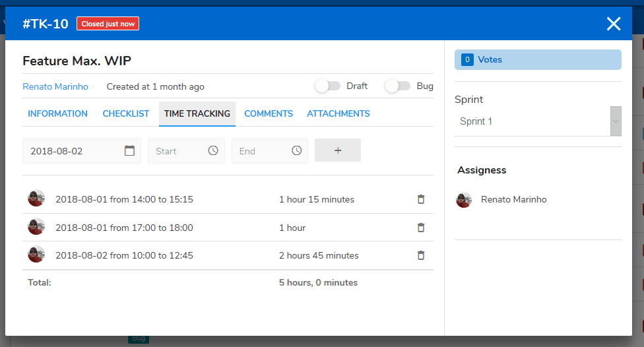Viewport: 644px width, 347px height.
Task: Delete the 10:00 to 12:45 time entry
Action: pos(421,255)
